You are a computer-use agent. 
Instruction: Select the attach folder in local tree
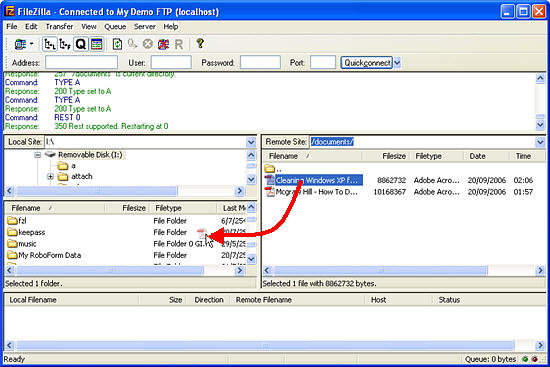[82, 176]
